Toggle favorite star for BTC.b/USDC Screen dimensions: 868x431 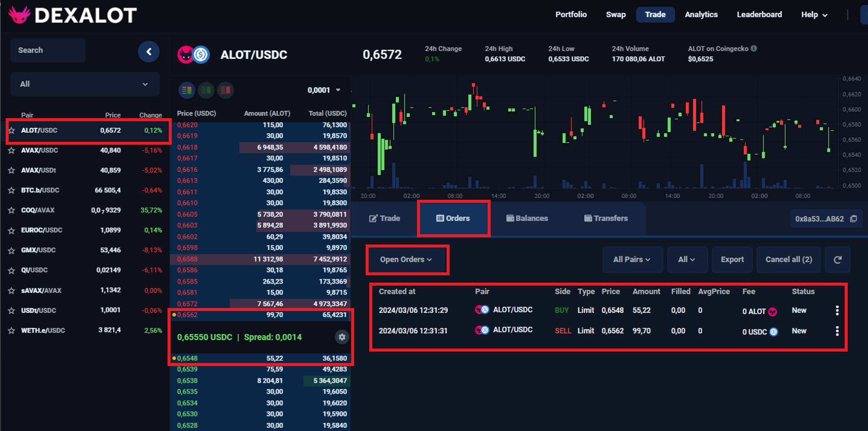point(12,191)
